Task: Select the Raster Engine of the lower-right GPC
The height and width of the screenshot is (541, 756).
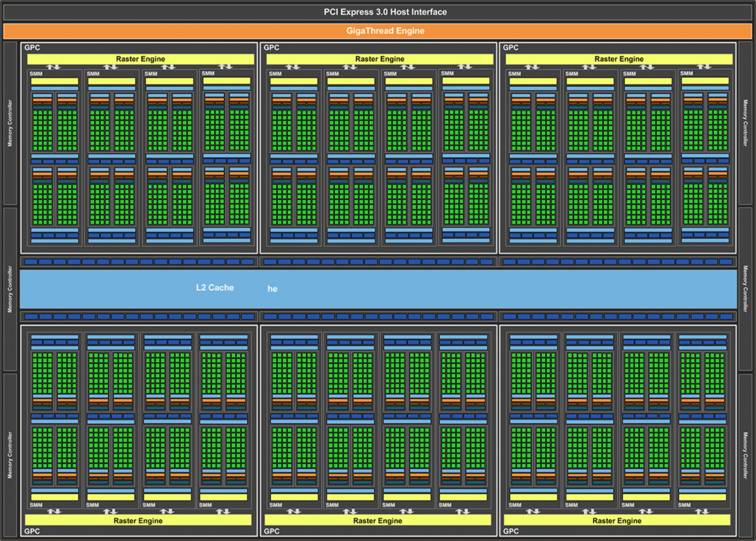Action: 617,520
